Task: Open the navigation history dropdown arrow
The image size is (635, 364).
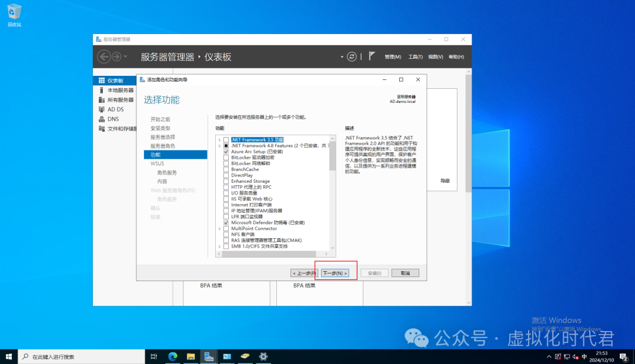Action: click(126, 56)
